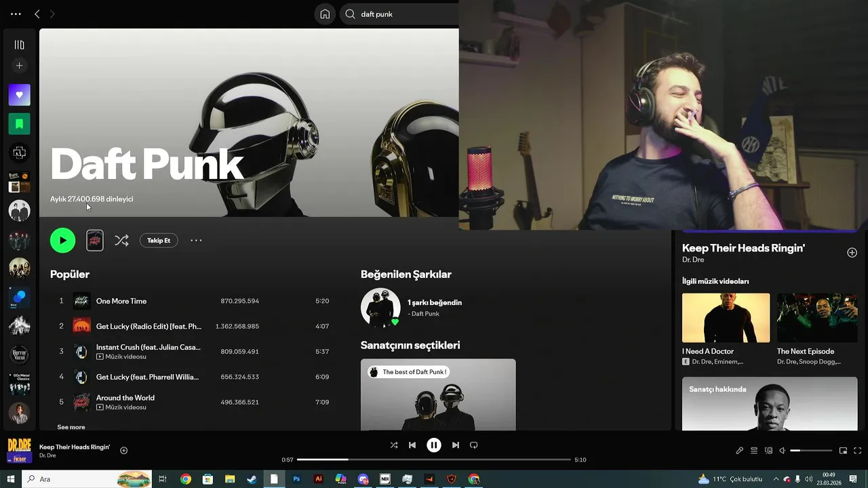Screen dimensions: 868x488
Task: Open Liked Songs purple heart tile
Action: click(x=19, y=95)
